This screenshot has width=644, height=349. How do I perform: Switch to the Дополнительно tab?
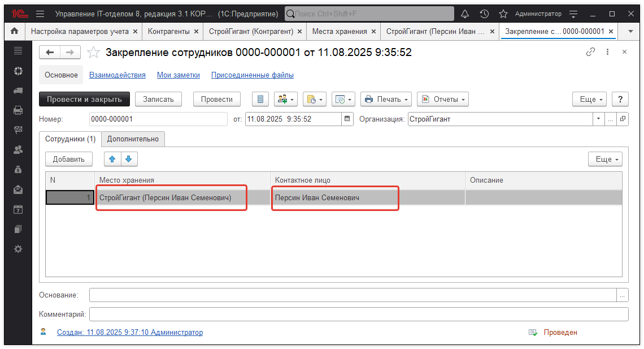[133, 139]
